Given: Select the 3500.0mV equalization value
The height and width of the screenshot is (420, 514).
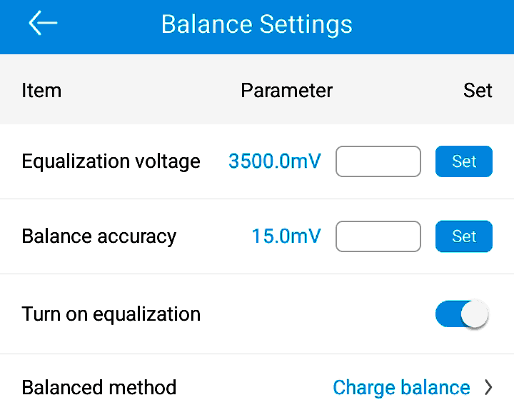Looking at the screenshot, I should 275,161.
